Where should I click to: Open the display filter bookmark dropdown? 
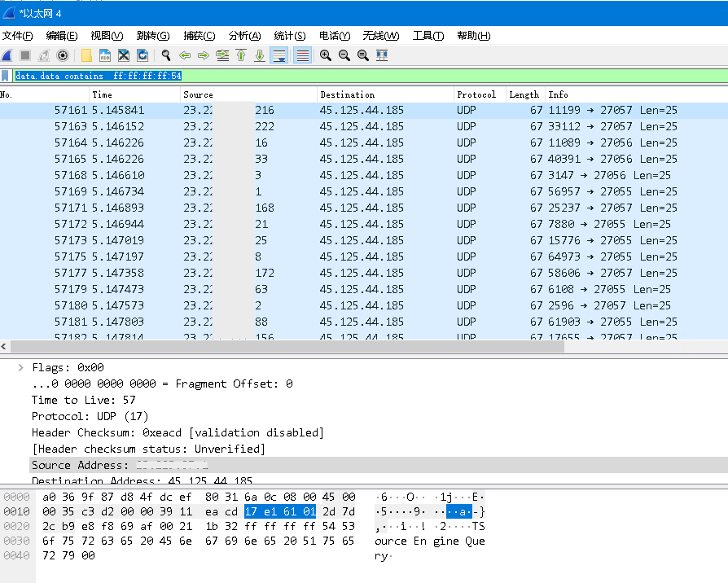point(6,76)
